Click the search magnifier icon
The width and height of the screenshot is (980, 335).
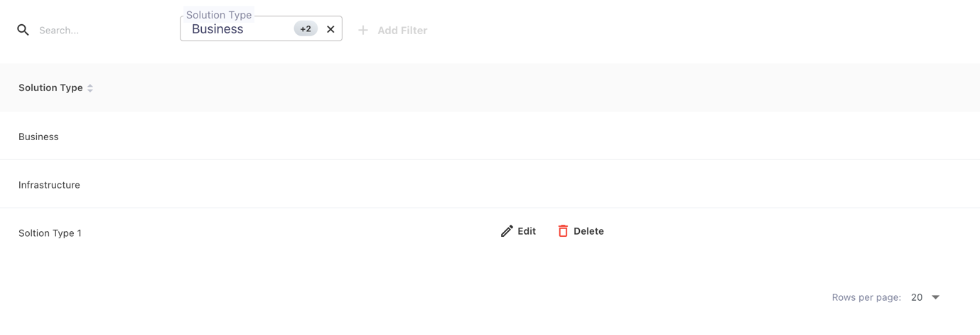pyautogui.click(x=23, y=30)
